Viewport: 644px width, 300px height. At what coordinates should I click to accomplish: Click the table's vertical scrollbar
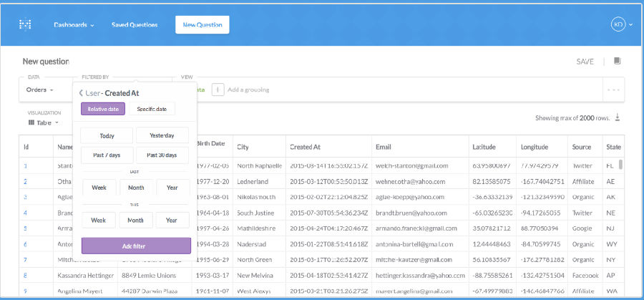coord(620,166)
